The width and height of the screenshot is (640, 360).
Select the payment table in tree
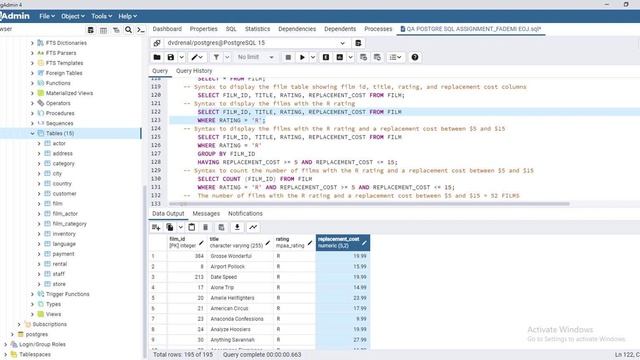(63, 254)
